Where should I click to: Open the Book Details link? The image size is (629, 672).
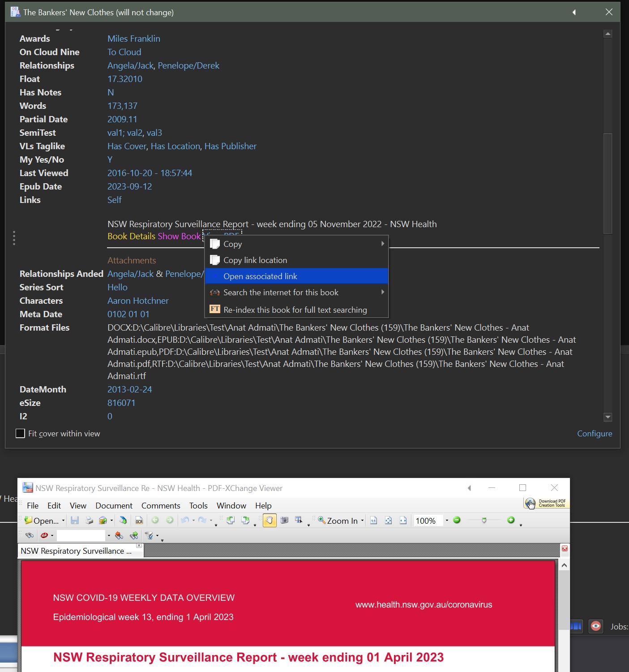131,236
